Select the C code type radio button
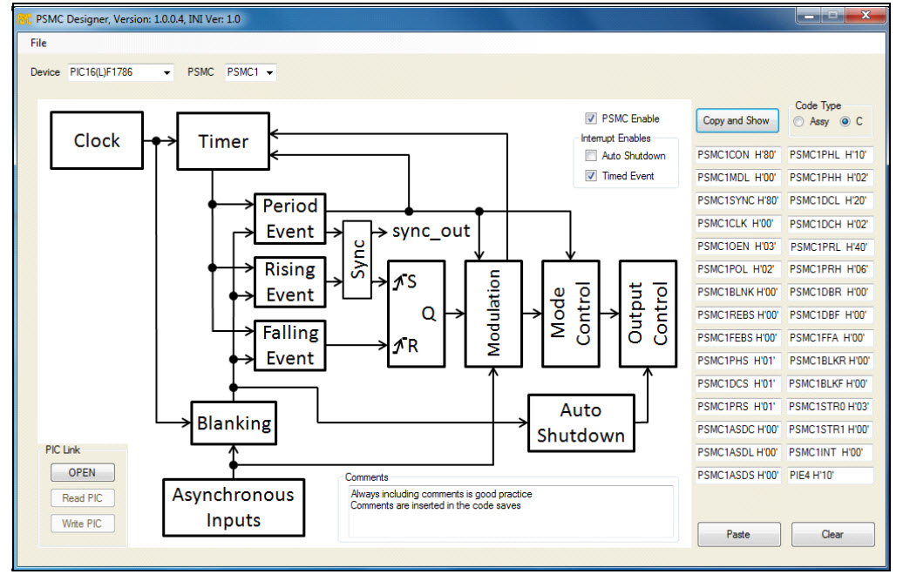Image resolution: width=910 pixels, height=588 pixels. (845, 121)
